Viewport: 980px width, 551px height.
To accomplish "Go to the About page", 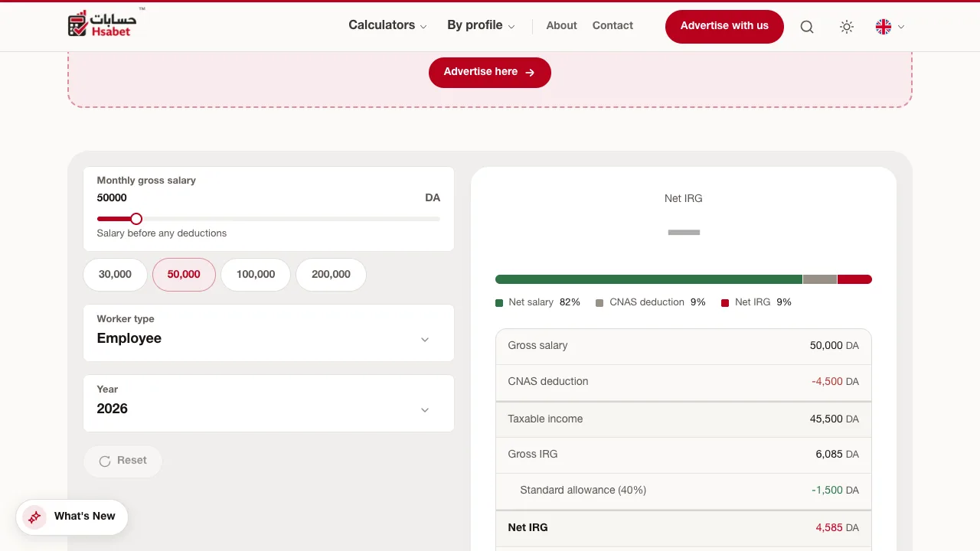I will (561, 25).
